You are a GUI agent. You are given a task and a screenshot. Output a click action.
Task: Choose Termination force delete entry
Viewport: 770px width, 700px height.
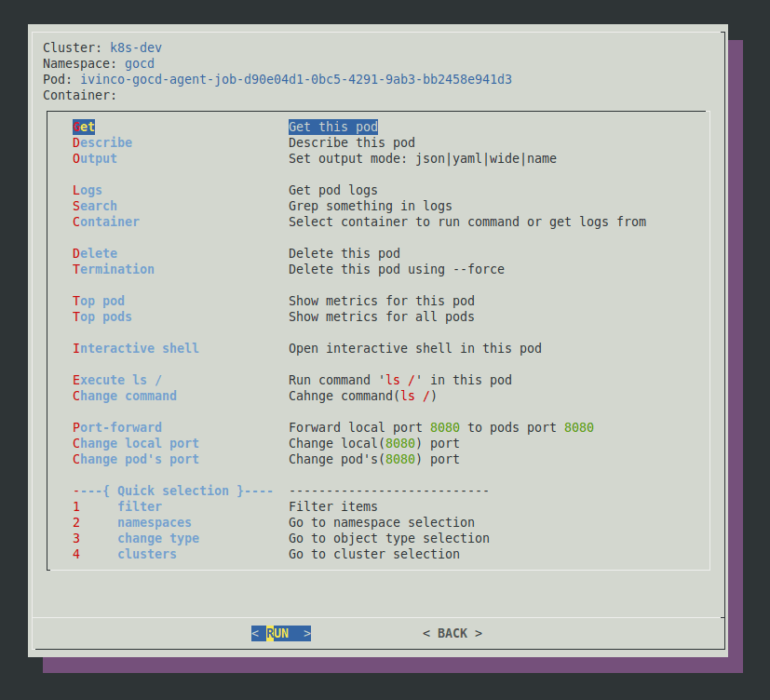point(114,269)
